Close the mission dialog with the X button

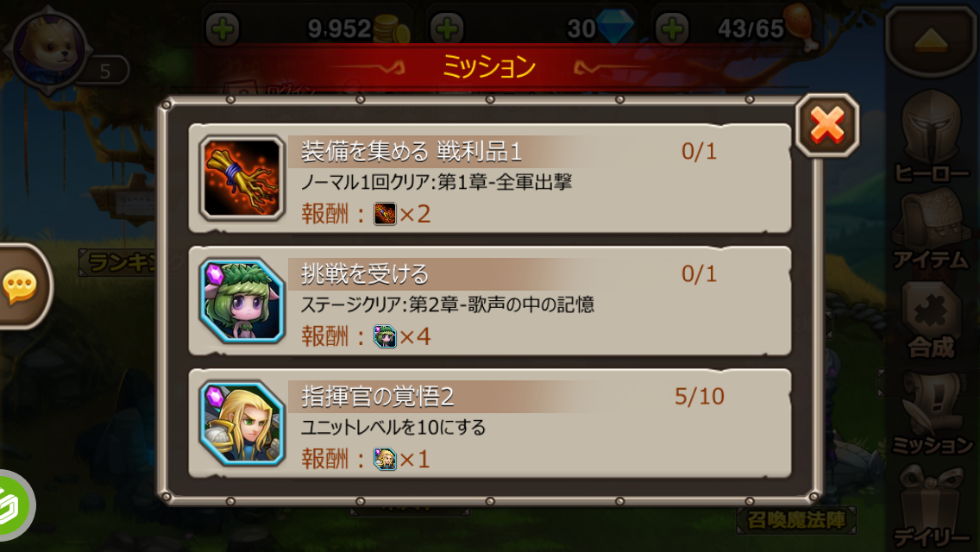pos(826,125)
